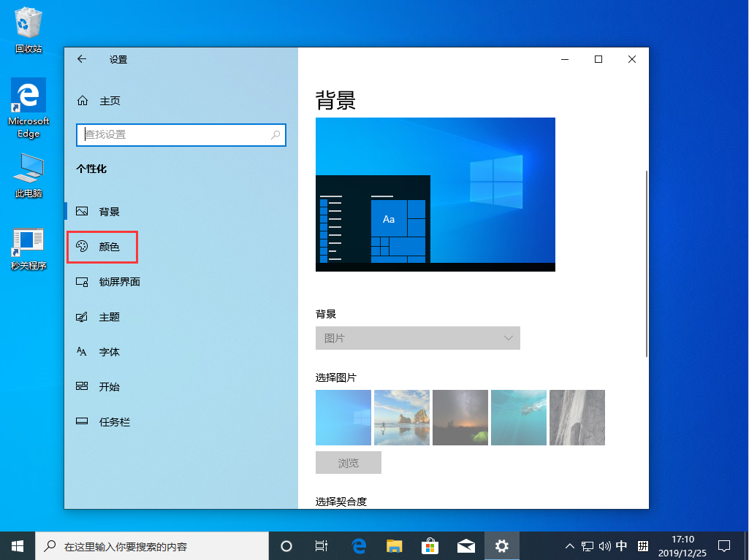Open the notification center icon

(724, 545)
